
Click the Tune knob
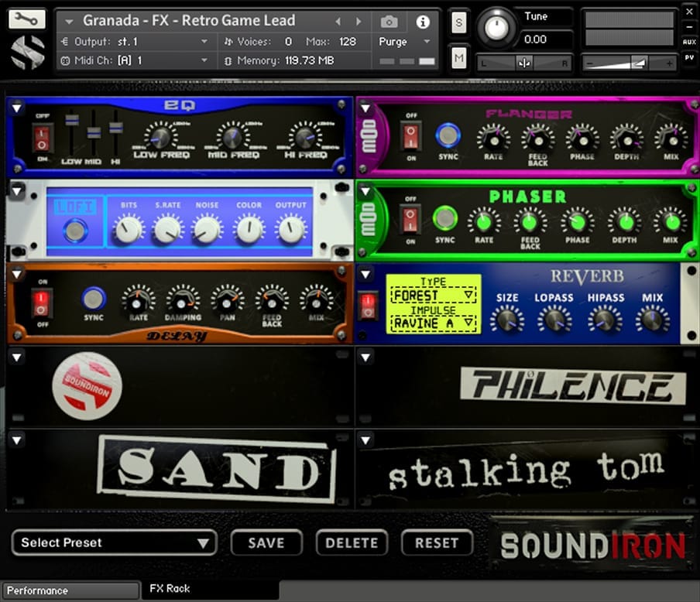[496, 28]
